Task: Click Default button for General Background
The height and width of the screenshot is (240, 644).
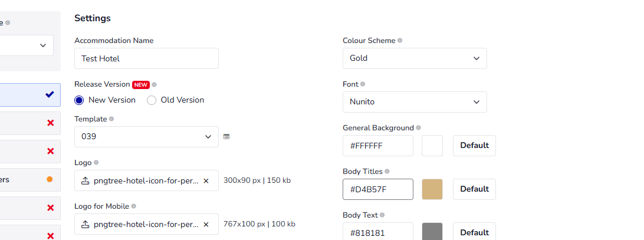Action: [474, 146]
